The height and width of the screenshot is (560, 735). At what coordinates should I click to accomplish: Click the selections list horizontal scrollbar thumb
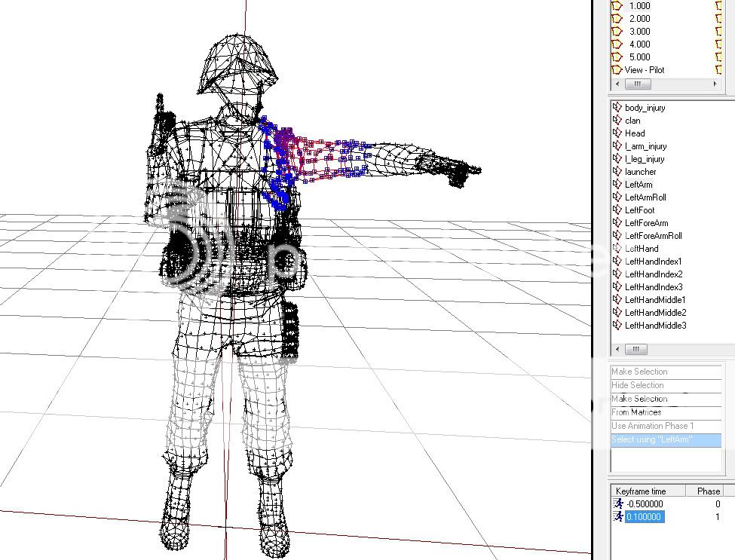point(635,350)
